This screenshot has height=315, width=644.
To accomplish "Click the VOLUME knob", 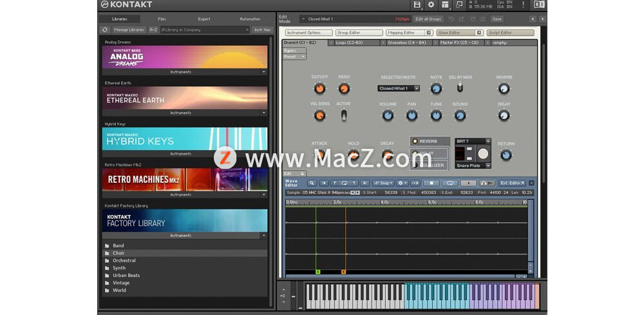I will pyautogui.click(x=388, y=115).
